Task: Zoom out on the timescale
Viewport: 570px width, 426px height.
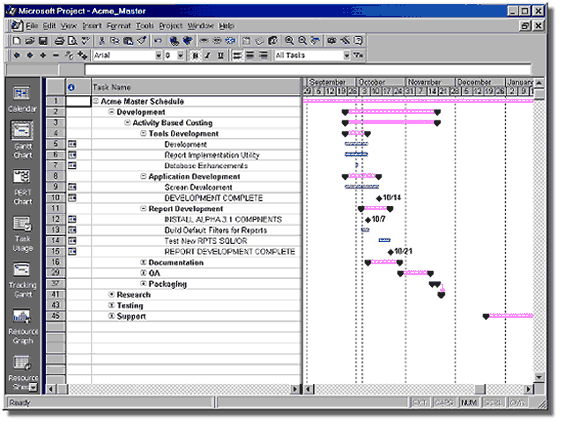Action: 302,41
